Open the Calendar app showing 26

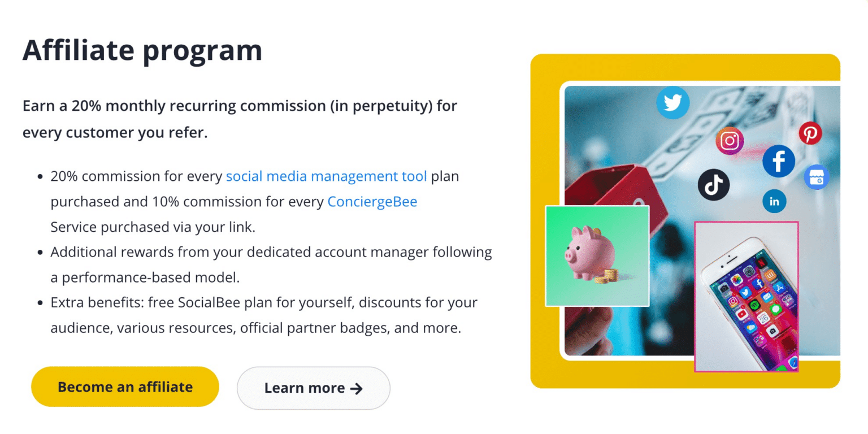pyautogui.click(x=763, y=318)
